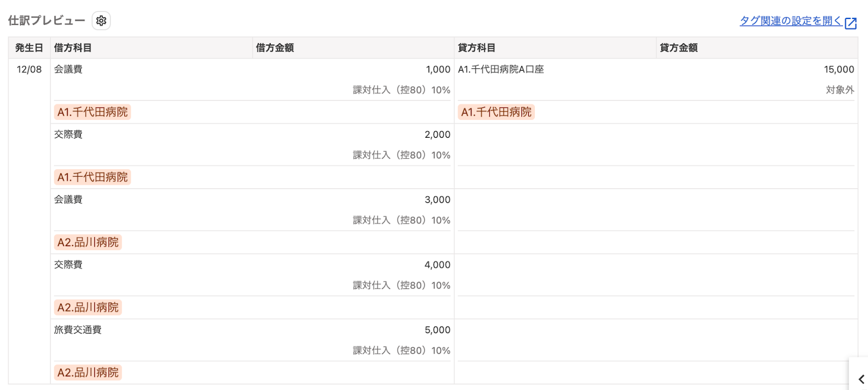This screenshot has height=390, width=868.
Task: Select the 発生日 column header
Action: [x=29, y=48]
